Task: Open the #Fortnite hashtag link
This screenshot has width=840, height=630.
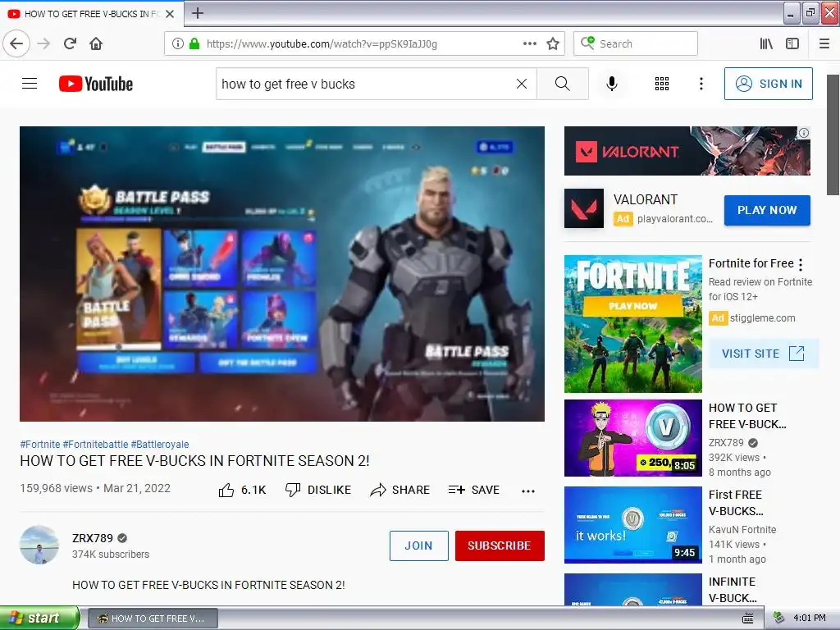Action: point(39,444)
